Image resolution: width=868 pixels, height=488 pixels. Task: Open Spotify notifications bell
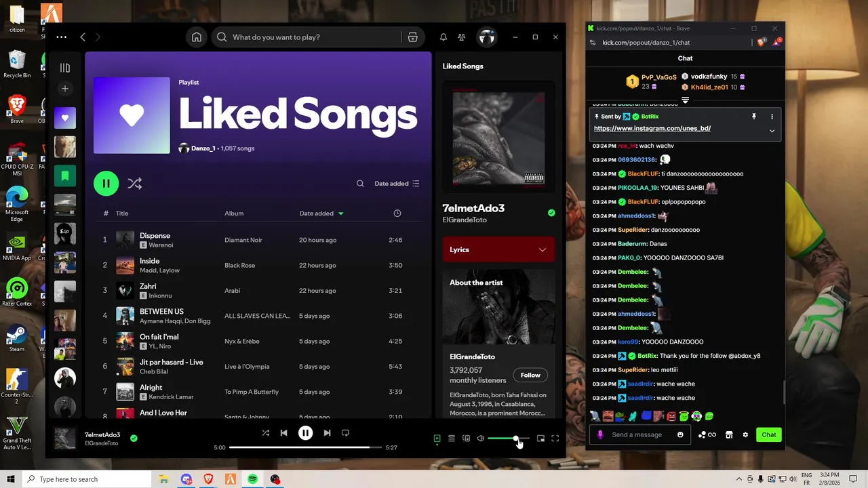point(443,37)
